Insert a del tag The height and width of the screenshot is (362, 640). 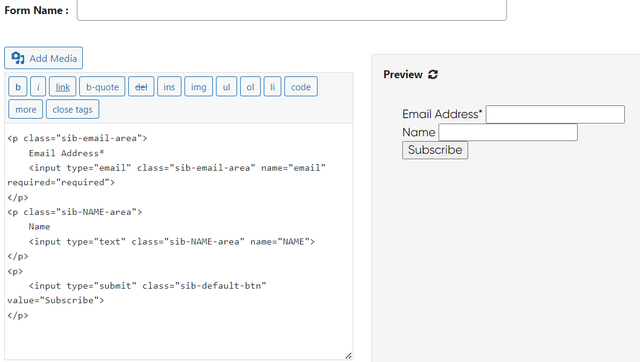click(x=141, y=87)
